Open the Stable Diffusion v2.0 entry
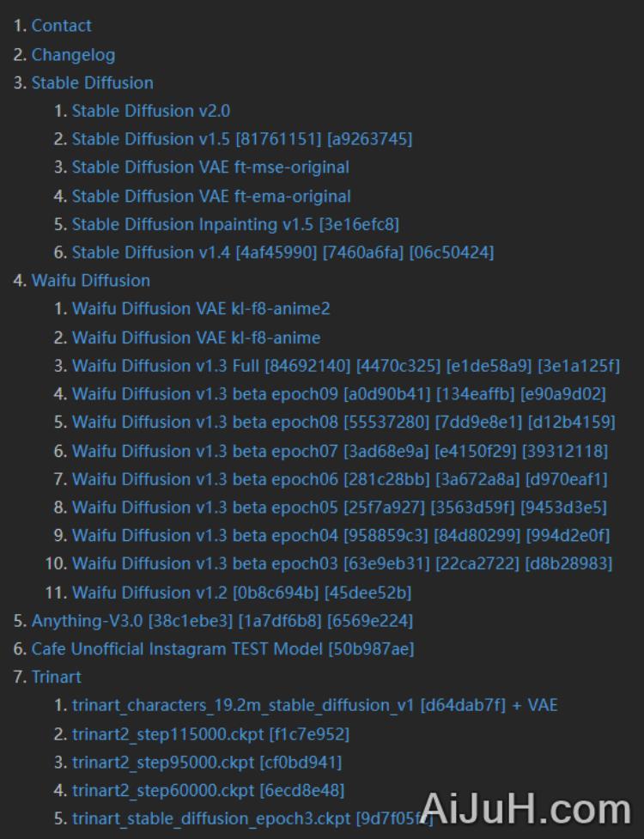The image size is (644, 839). (150, 111)
